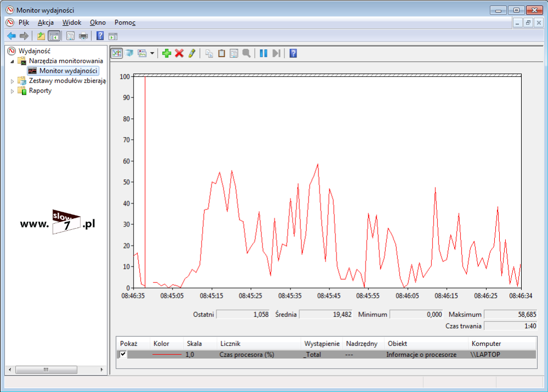Click the Maksimum value field 58,685
Image resolution: width=548 pixels, height=392 pixels.
click(511, 314)
